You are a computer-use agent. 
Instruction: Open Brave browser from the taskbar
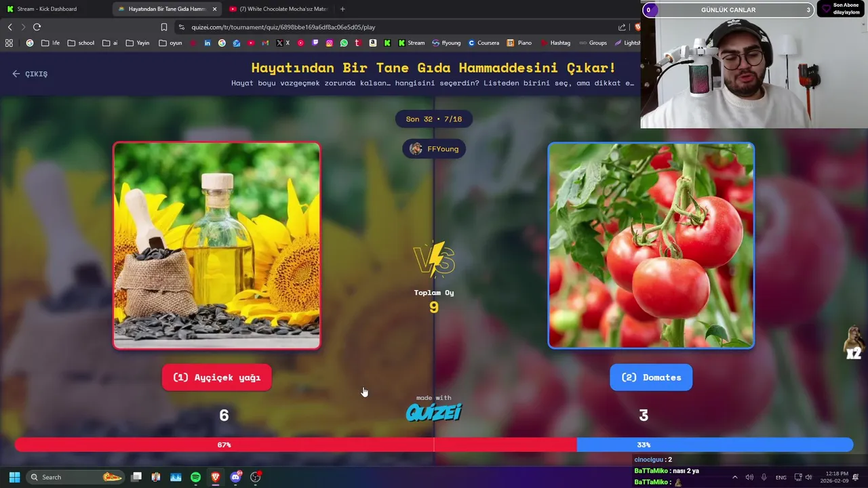(x=216, y=477)
